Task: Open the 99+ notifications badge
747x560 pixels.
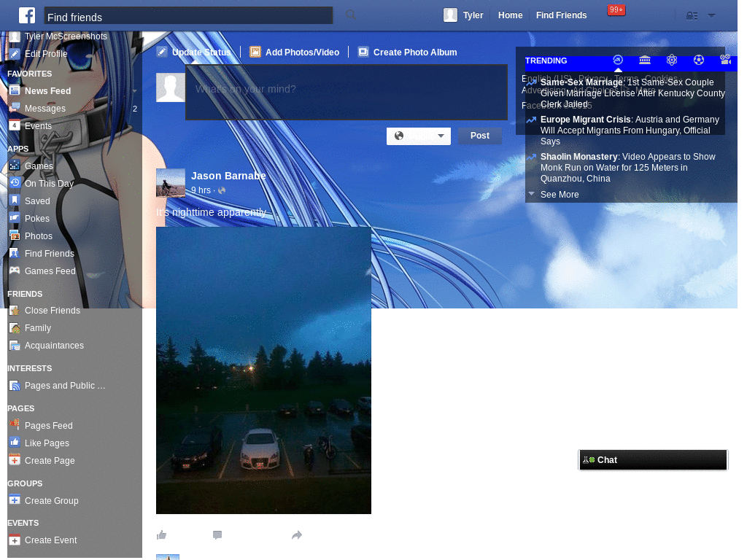Action: pos(616,10)
